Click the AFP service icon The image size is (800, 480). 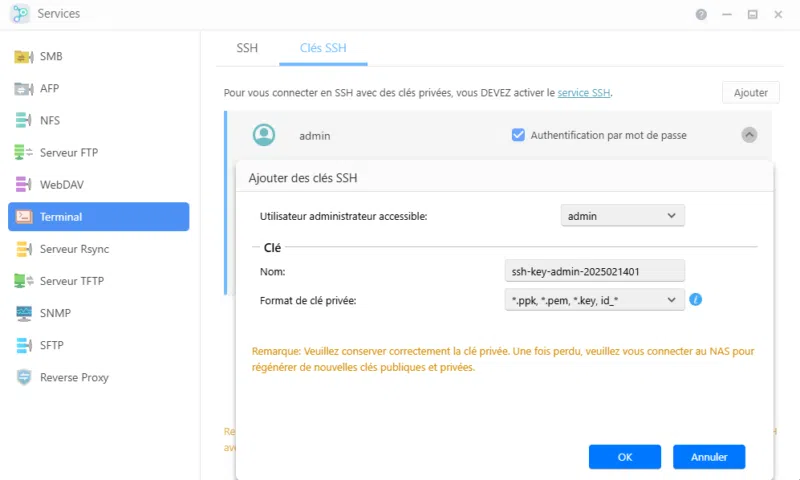pos(24,89)
